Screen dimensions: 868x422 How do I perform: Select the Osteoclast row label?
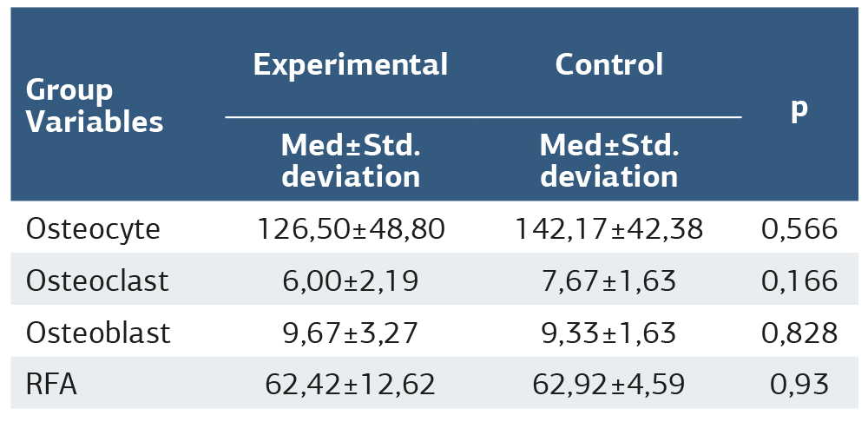[x=97, y=280]
